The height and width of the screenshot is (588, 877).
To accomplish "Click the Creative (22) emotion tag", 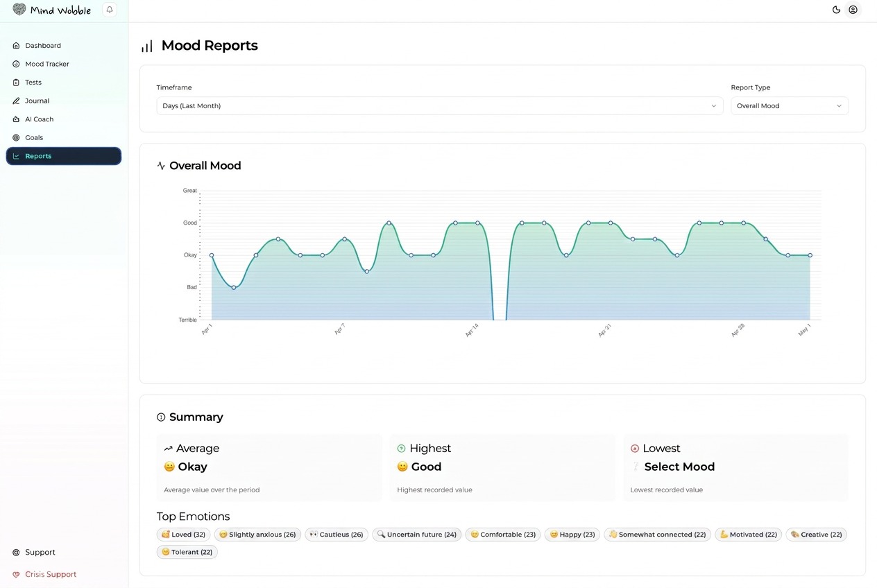I will [x=816, y=535].
